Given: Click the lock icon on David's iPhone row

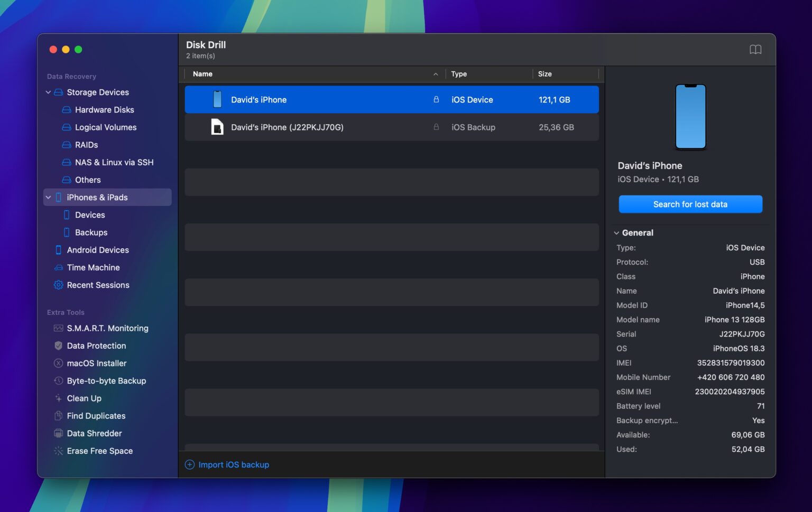Looking at the screenshot, I should [436, 99].
